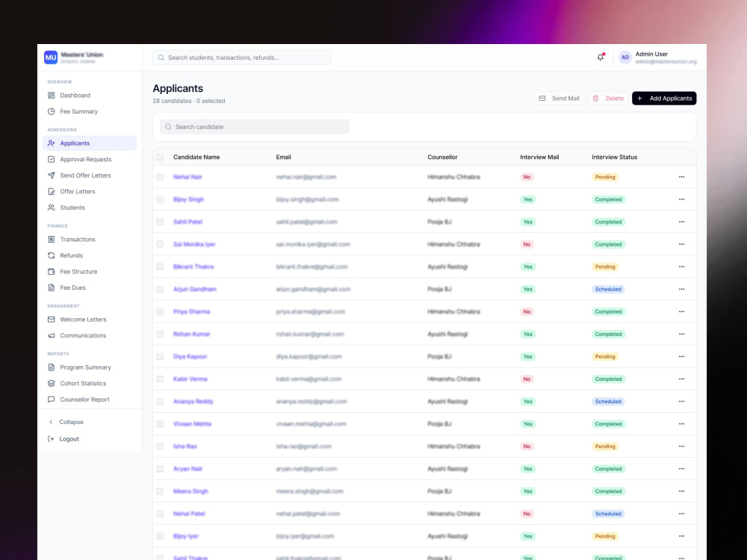Click Scheduled status badge for Arjun Gandham
Viewport: 747px width, 560px height.
pyautogui.click(x=608, y=289)
